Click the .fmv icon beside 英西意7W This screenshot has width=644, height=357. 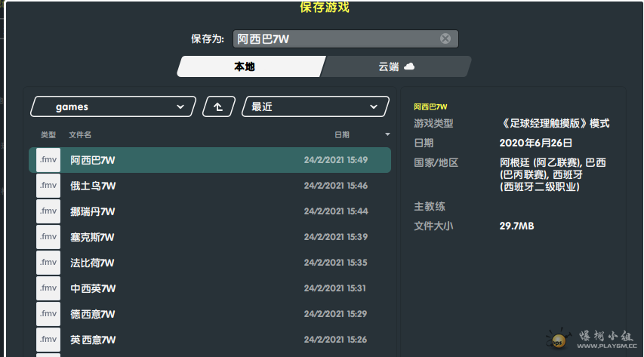point(48,340)
